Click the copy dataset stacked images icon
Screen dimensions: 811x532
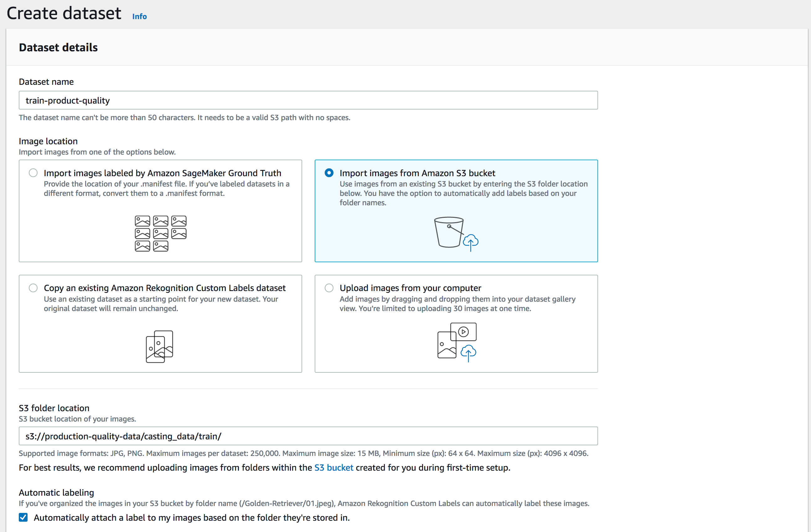159,346
